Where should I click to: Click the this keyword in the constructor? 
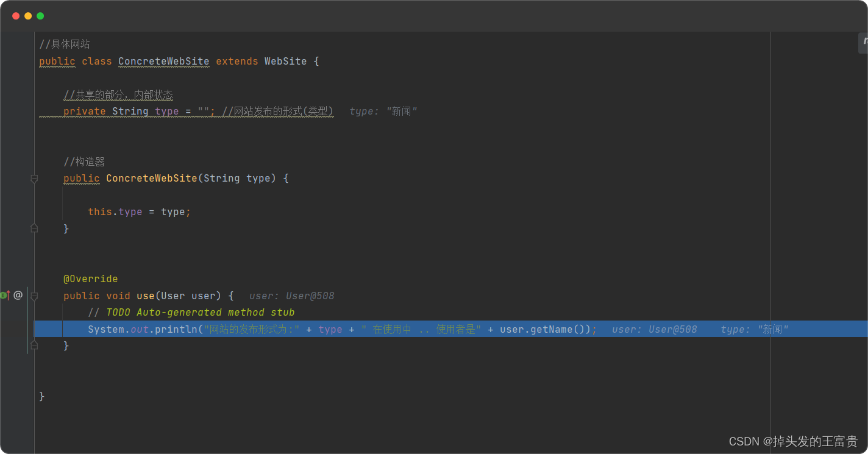(x=100, y=211)
